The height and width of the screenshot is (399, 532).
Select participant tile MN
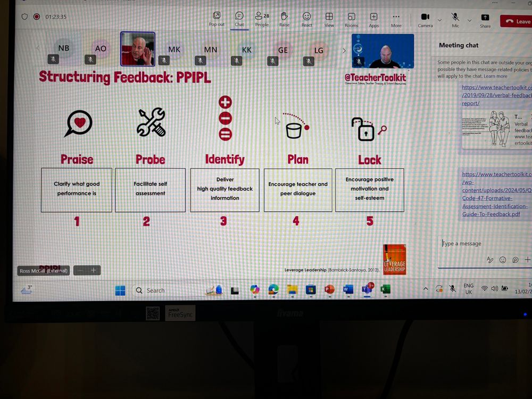(x=210, y=50)
